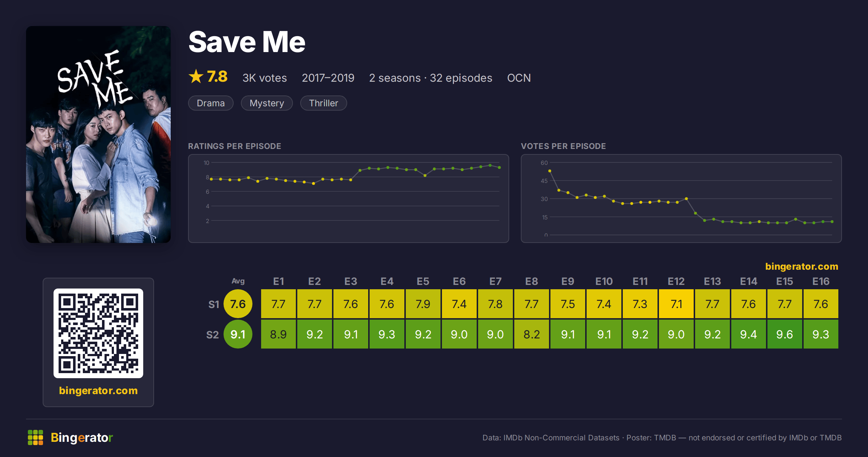Screen dimensions: 868x457
Task: Select the Mystery genre tag
Action: coord(267,103)
